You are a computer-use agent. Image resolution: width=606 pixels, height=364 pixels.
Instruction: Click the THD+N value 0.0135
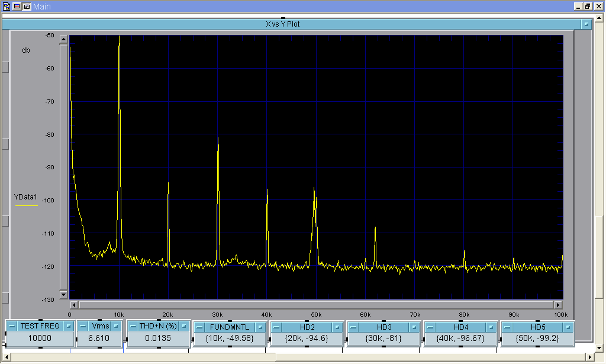click(159, 339)
